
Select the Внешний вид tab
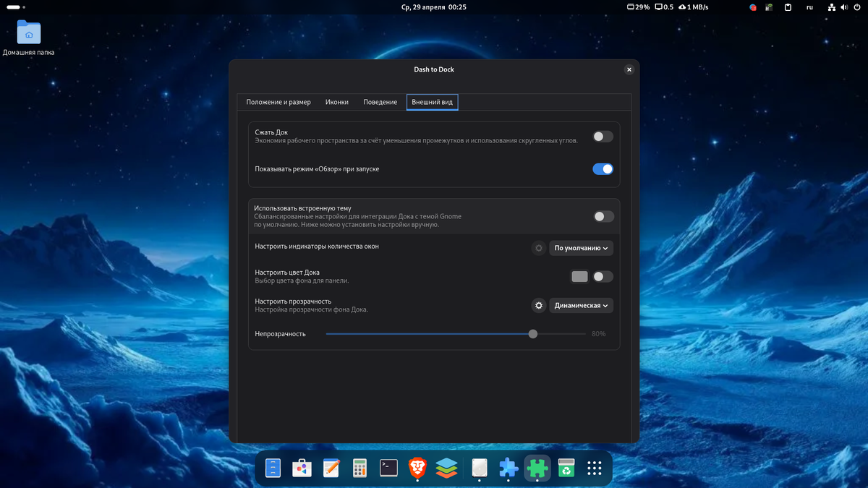pos(432,102)
